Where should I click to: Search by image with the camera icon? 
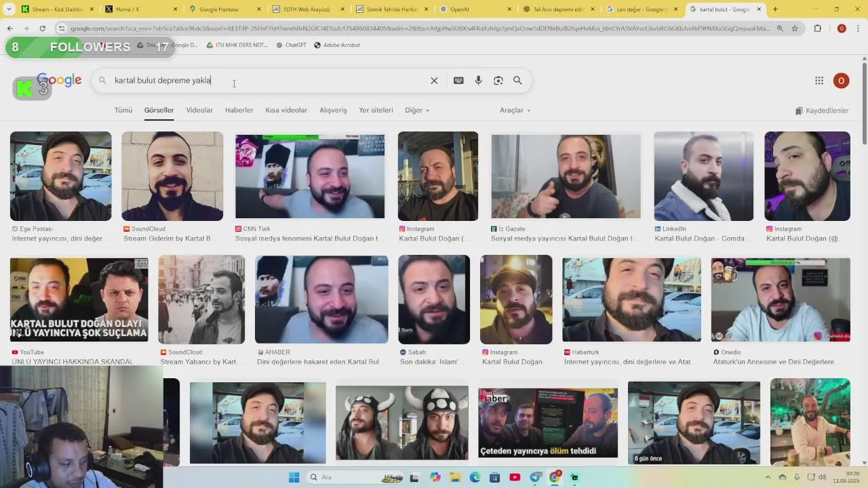point(498,81)
